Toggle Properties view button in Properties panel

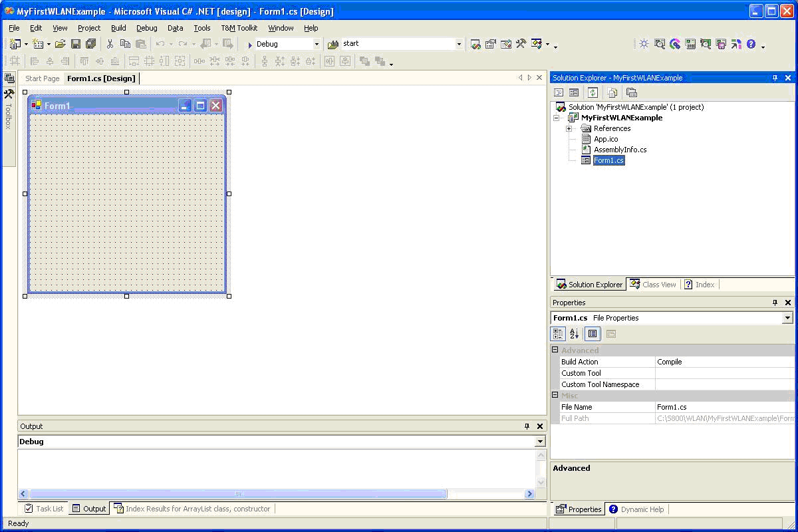click(x=593, y=334)
